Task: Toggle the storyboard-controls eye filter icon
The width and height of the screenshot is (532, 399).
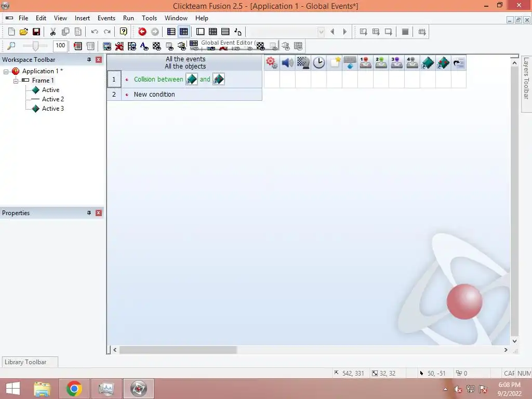Action: [107, 46]
